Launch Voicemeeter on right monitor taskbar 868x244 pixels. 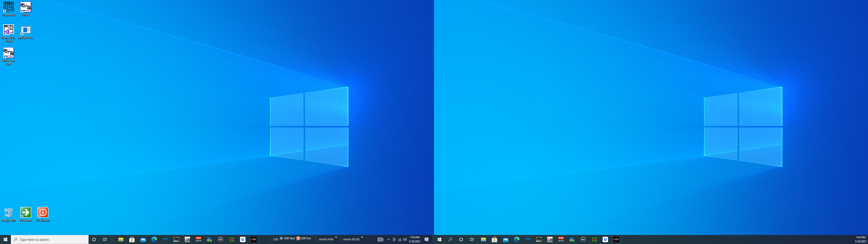[561, 239]
